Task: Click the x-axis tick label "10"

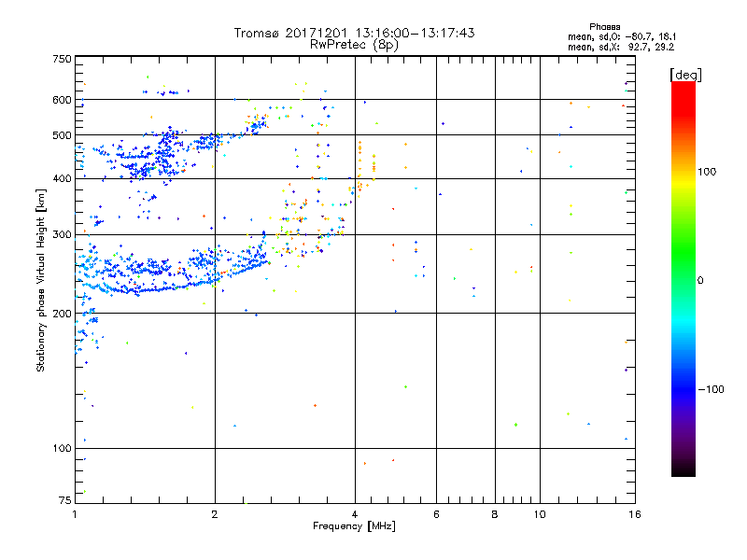Action: click(540, 514)
